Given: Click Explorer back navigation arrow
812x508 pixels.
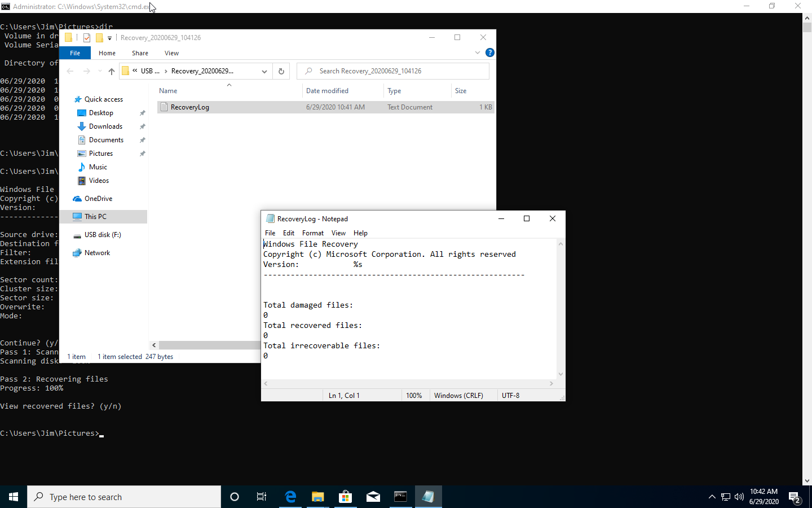Looking at the screenshot, I should coord(70,71).
